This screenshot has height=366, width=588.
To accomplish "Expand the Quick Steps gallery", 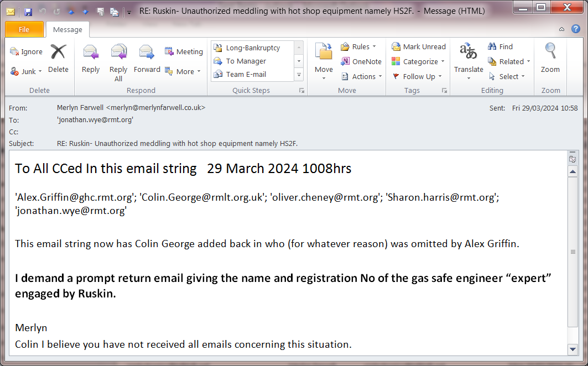I will point(299,75).
